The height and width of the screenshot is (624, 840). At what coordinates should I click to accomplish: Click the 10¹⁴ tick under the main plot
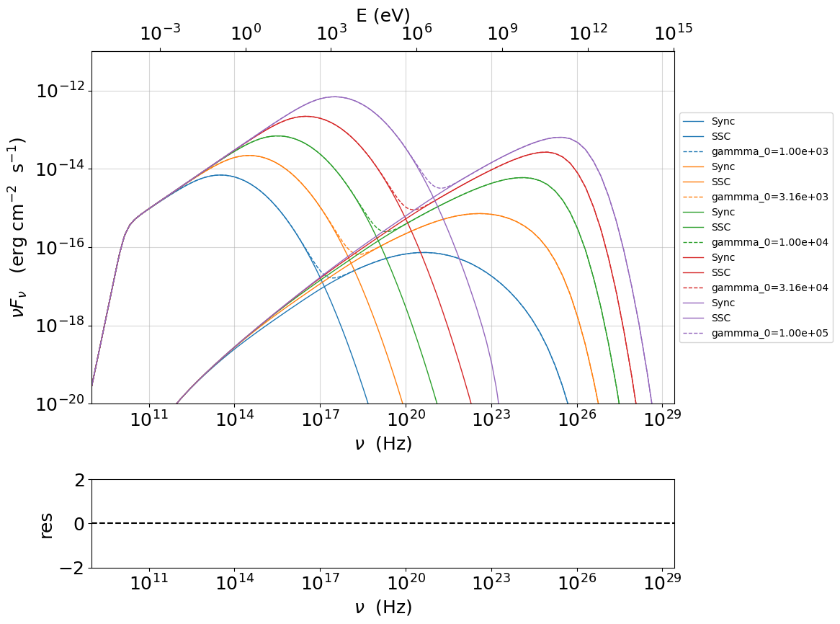[x=235, y=419]
